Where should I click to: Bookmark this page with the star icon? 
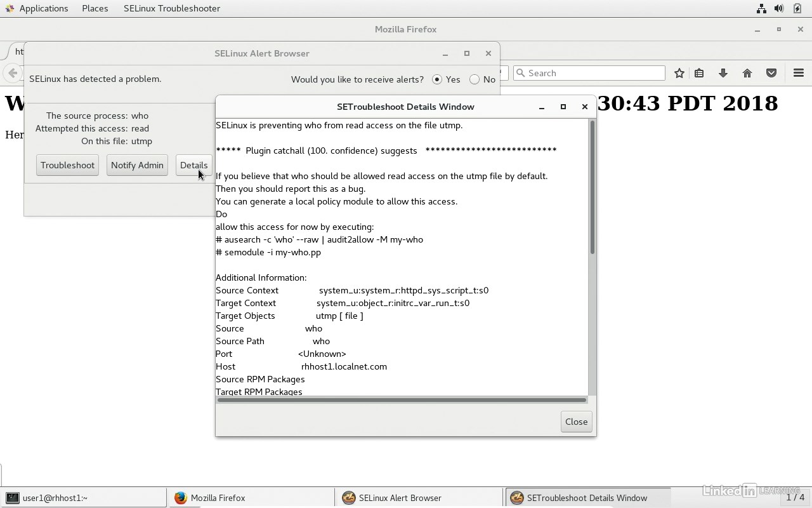679,73
